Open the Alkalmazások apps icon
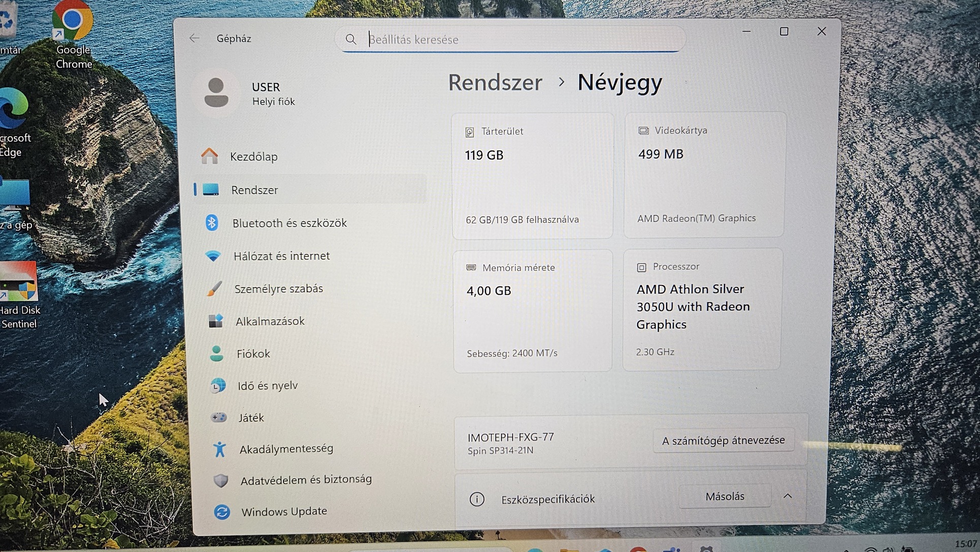 (216, 321)
